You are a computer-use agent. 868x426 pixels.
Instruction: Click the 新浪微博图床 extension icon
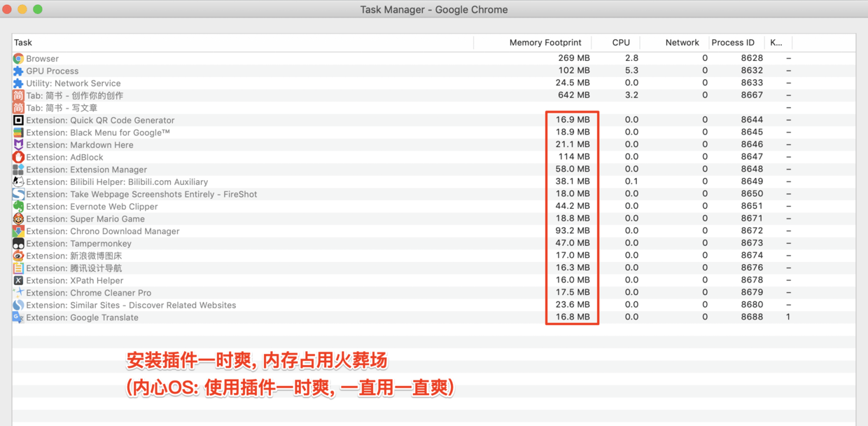point(18,256)
